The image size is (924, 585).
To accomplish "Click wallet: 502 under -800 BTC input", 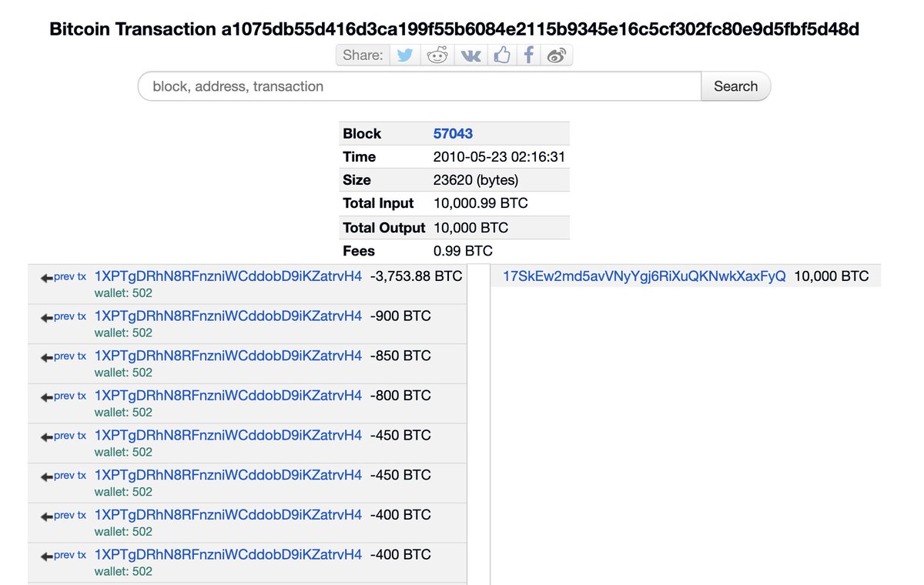I will point(123,413).
